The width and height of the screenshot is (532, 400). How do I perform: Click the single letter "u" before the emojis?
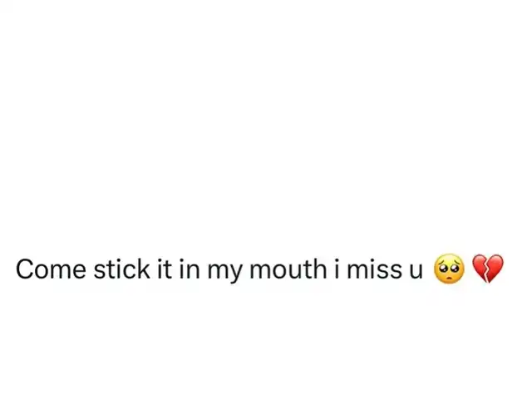coord(416,272)
